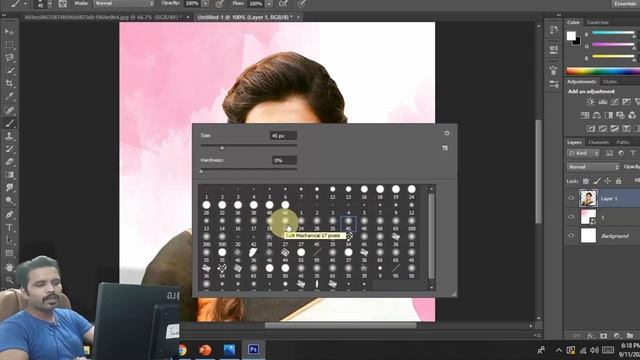
Task: Toggle lock all on layer
Action: tap(618, 181)
